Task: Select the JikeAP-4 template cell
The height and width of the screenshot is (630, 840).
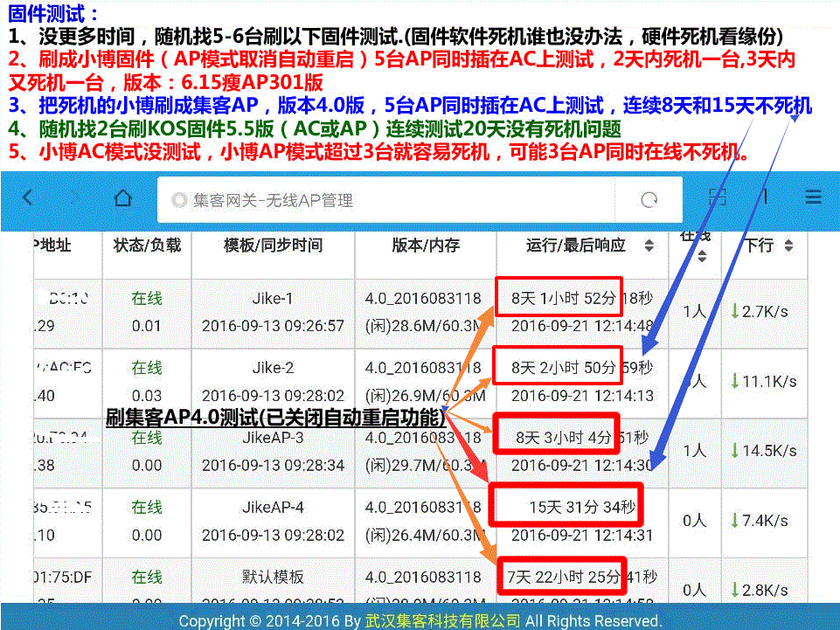Action: pos(273,508)
